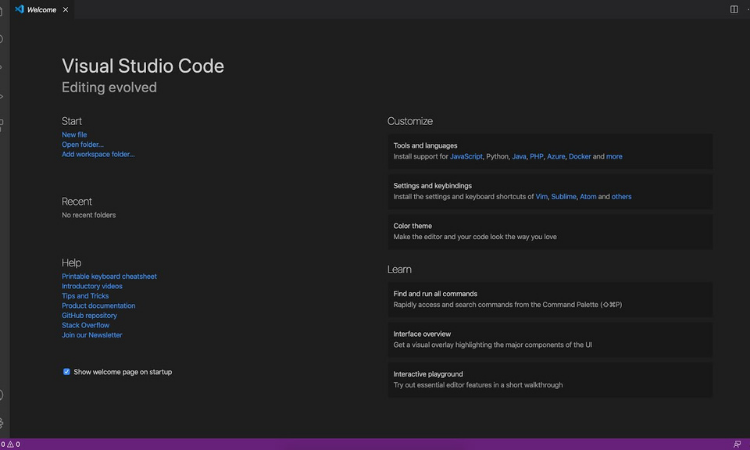The height and width of the screenshot is (450, 750).
Task: Open the Color theme card
Action: pyautogui.click(x=550, y=231)
